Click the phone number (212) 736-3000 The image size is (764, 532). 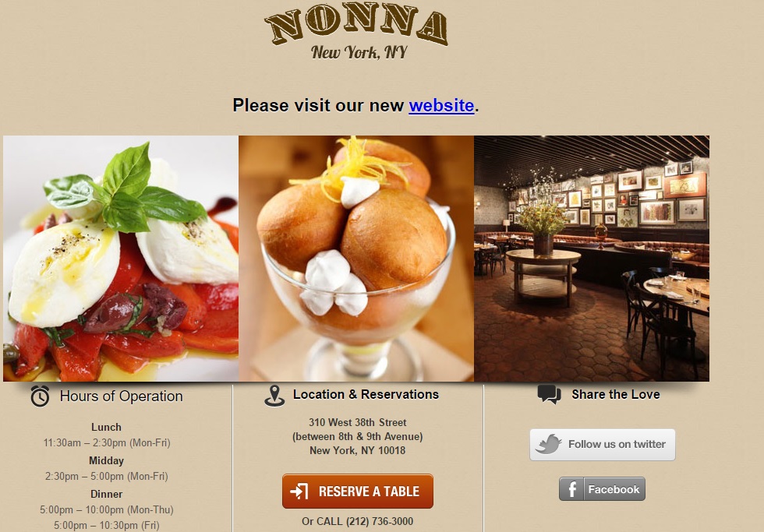click(x=380, y=521)
